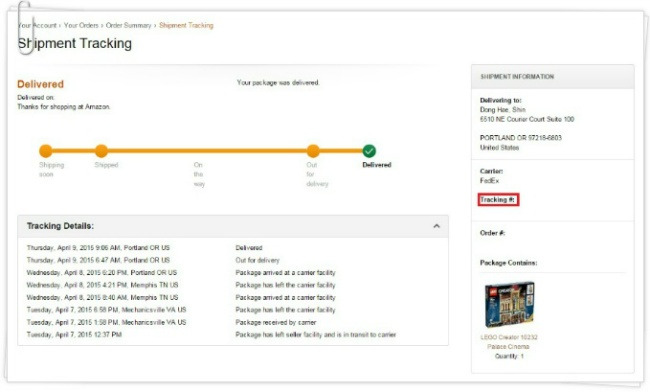Click the Shipping soon progress dot
This screenshot has width=650, height=392.
click(x=46, y=151)
